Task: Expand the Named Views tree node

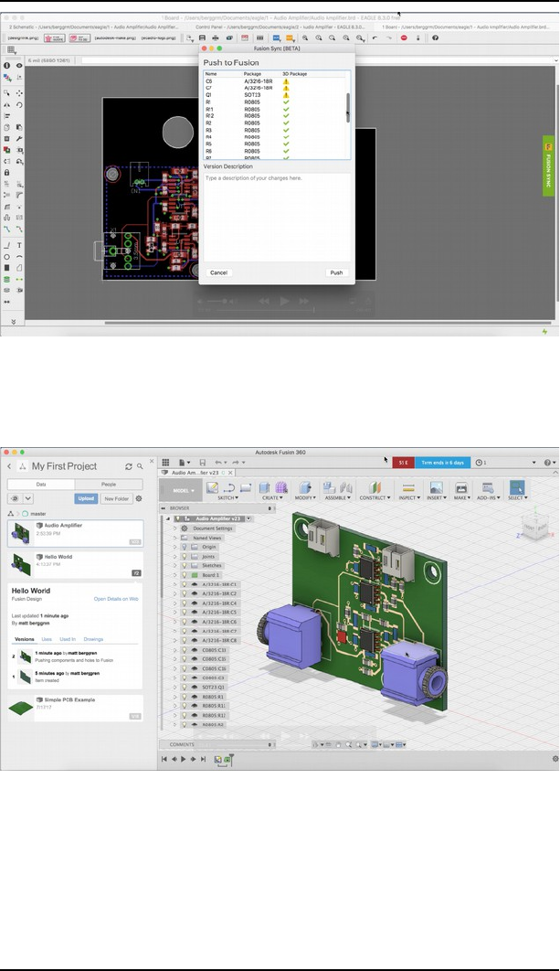Action: tap(175, 538)
